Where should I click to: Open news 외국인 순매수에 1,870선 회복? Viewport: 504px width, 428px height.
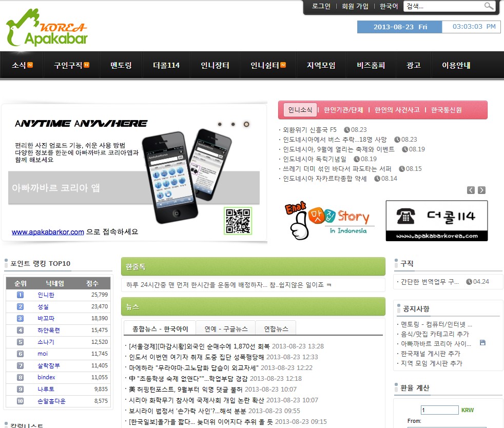pyautogui.click(x=199, y=346)
